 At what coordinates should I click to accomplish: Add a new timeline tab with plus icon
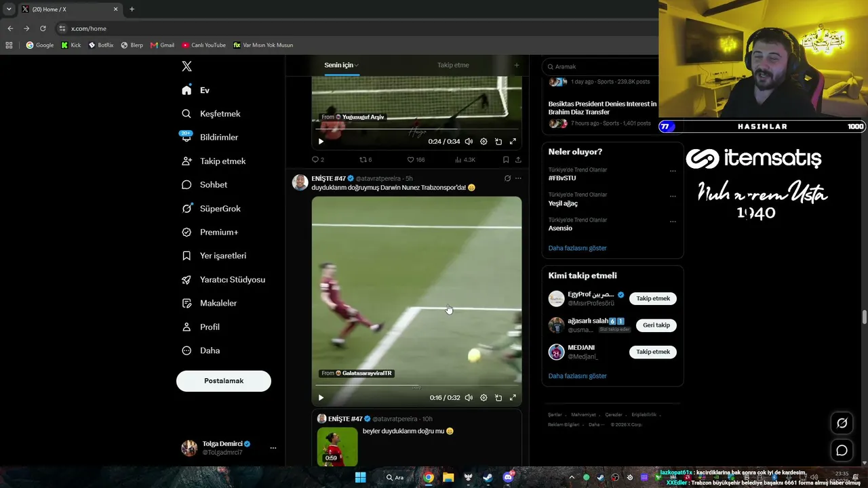(516, 65)
